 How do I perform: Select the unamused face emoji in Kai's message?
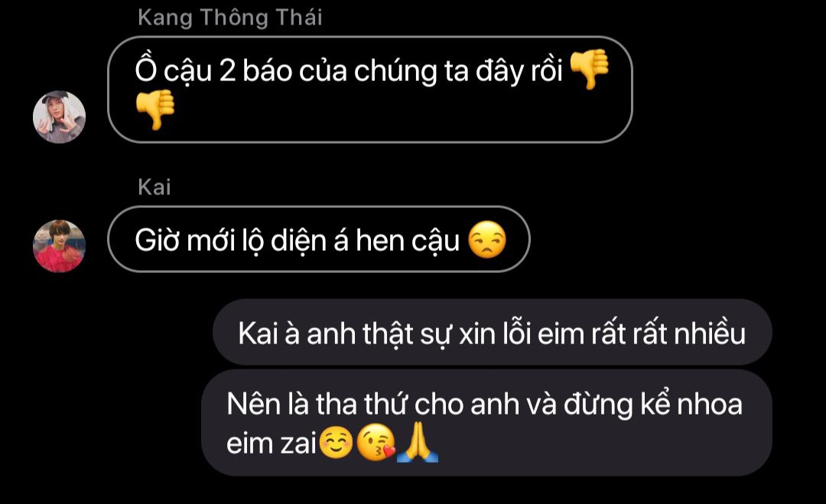click(486, 239)
